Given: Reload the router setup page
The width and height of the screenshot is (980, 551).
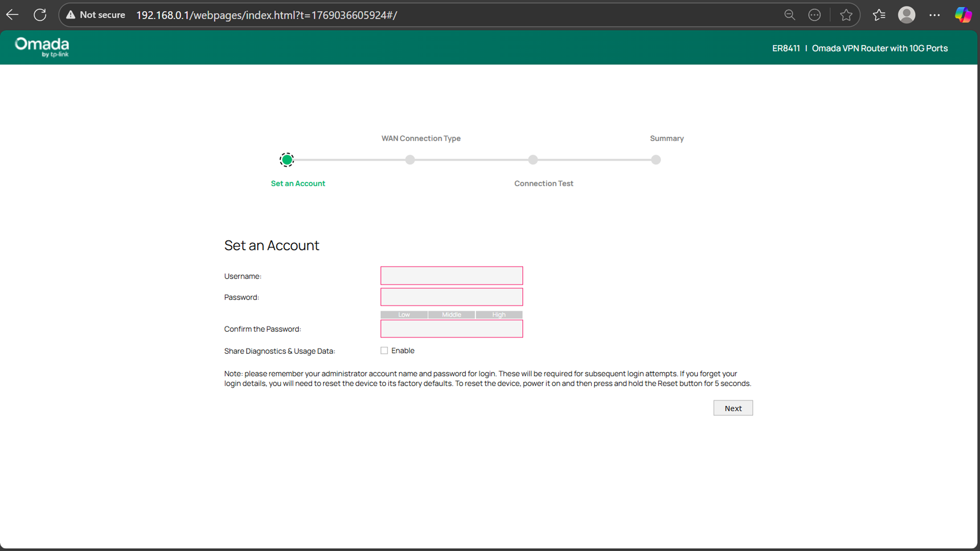Looking at the screenshot, I should [40, 15].
